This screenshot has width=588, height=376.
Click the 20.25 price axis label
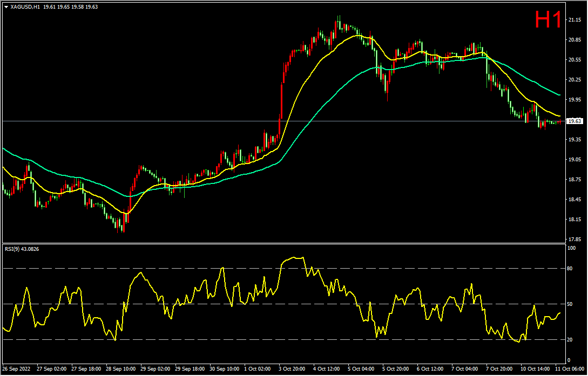click(x=575, y=80)
